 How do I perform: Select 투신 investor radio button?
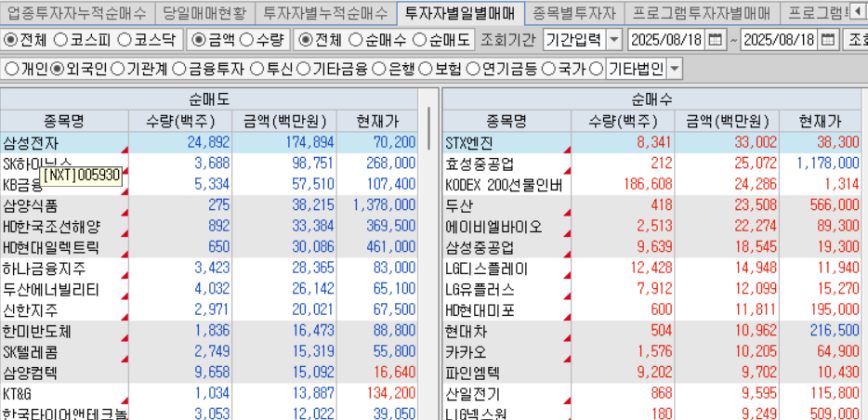[x=256, y=69]
